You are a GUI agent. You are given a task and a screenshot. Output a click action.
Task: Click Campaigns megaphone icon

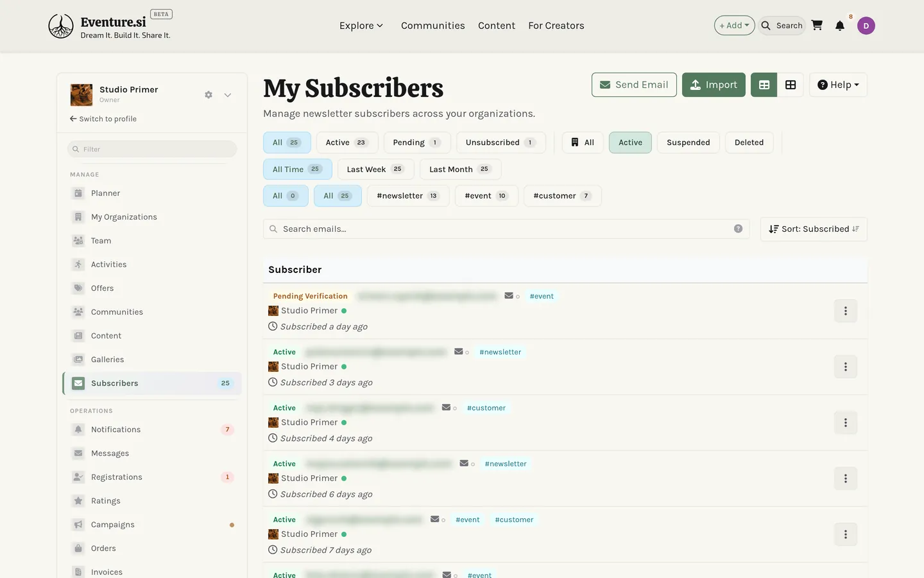click(x=78, y=525)
